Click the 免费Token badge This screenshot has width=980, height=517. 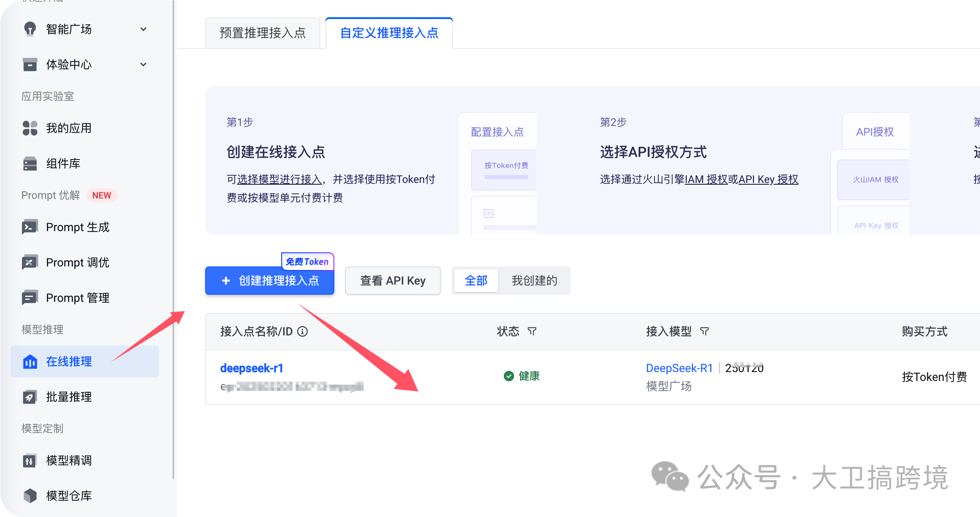(307, 262)
